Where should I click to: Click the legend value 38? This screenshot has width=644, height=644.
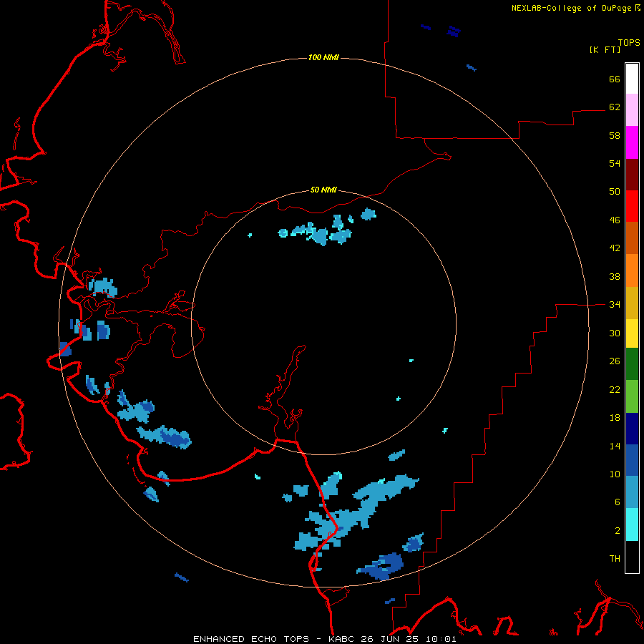point(615,276)
